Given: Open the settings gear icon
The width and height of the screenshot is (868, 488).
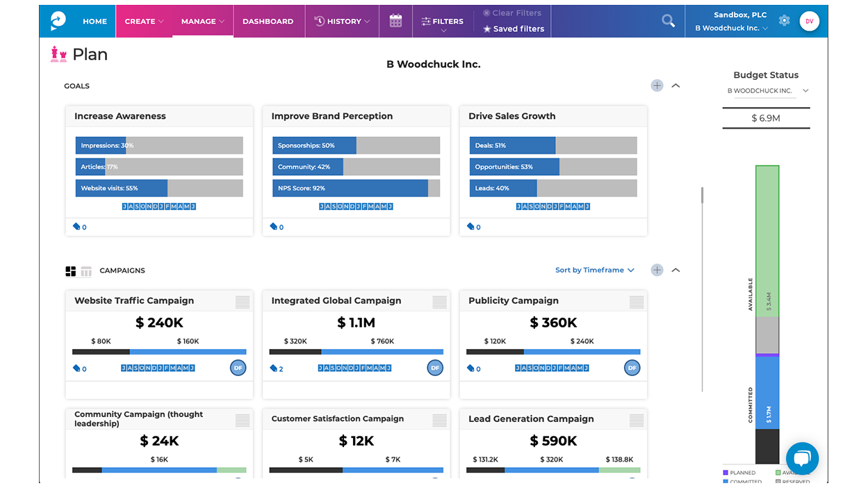Looking at the screenshot, I should [784, 21].
